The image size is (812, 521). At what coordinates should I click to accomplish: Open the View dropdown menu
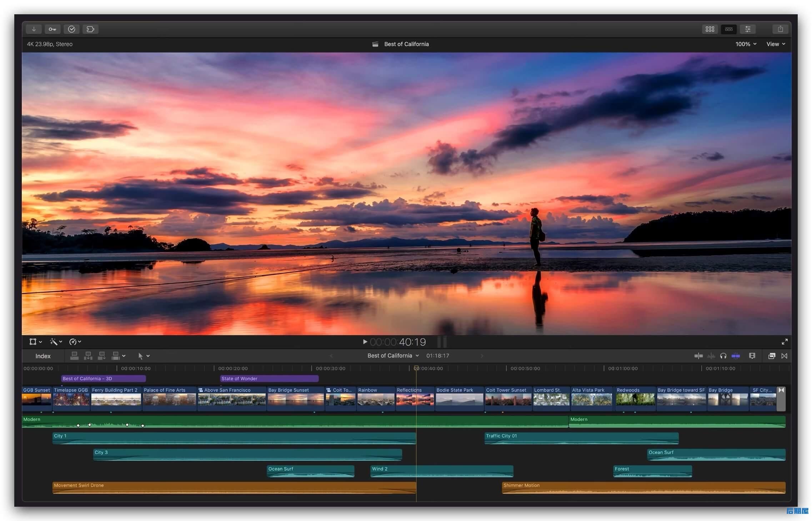(776, 44)
